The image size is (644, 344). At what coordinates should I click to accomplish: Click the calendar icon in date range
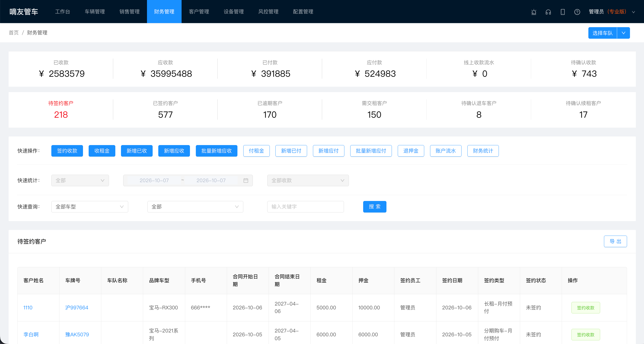coord(246,180)
